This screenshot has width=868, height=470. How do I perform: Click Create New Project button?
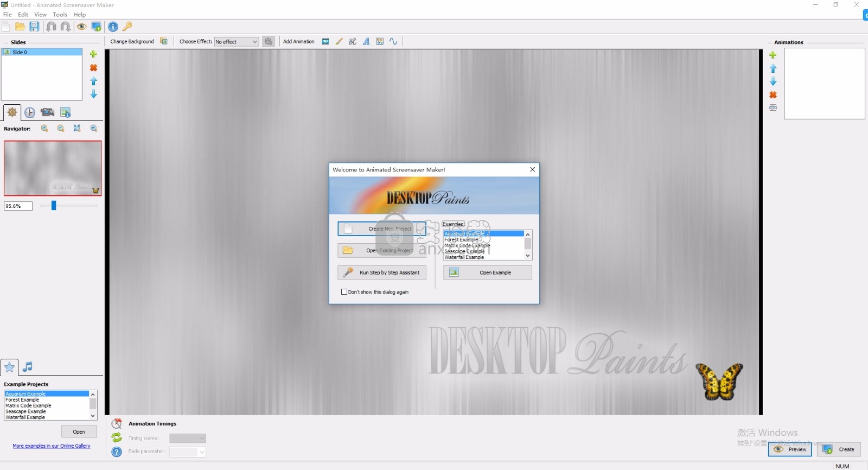(382, 228)
